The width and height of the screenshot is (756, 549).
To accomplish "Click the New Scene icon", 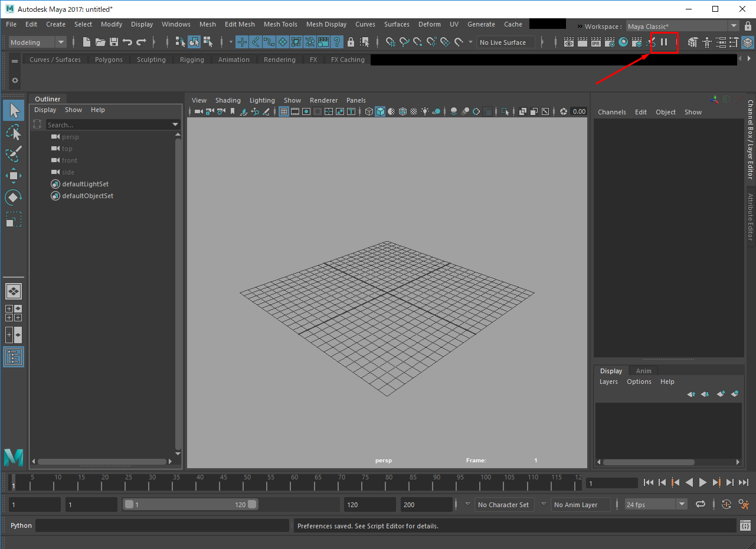I will (87, 42).
